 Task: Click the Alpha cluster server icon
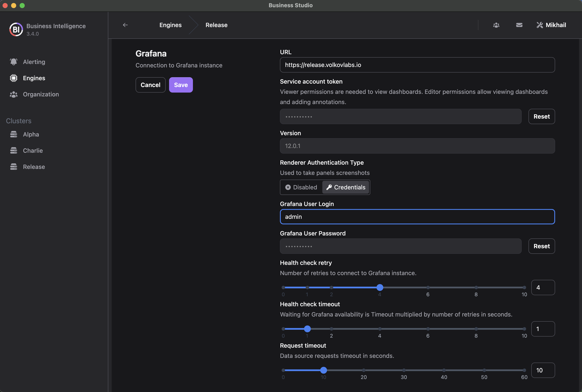[13, 134]
